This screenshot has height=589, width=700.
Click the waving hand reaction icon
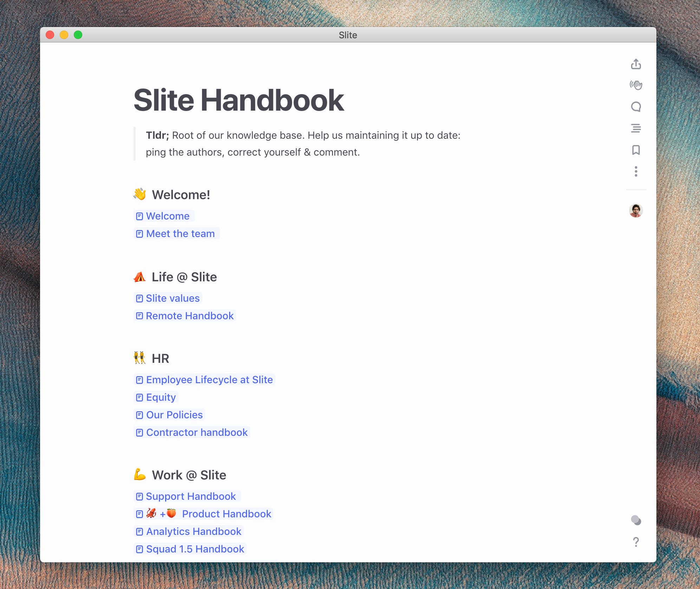click(x=636, y=85)
